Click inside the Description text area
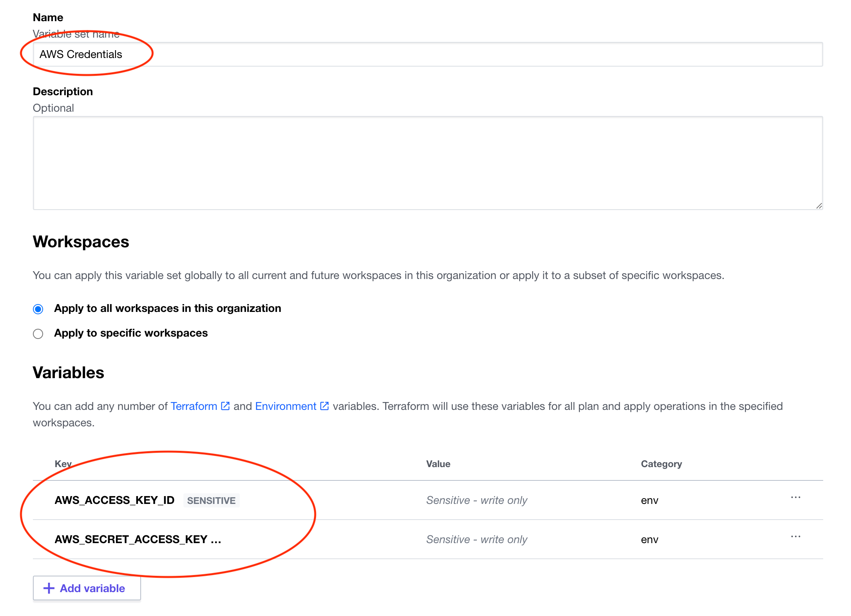The image size is (851, 616). tap(427, 163)
